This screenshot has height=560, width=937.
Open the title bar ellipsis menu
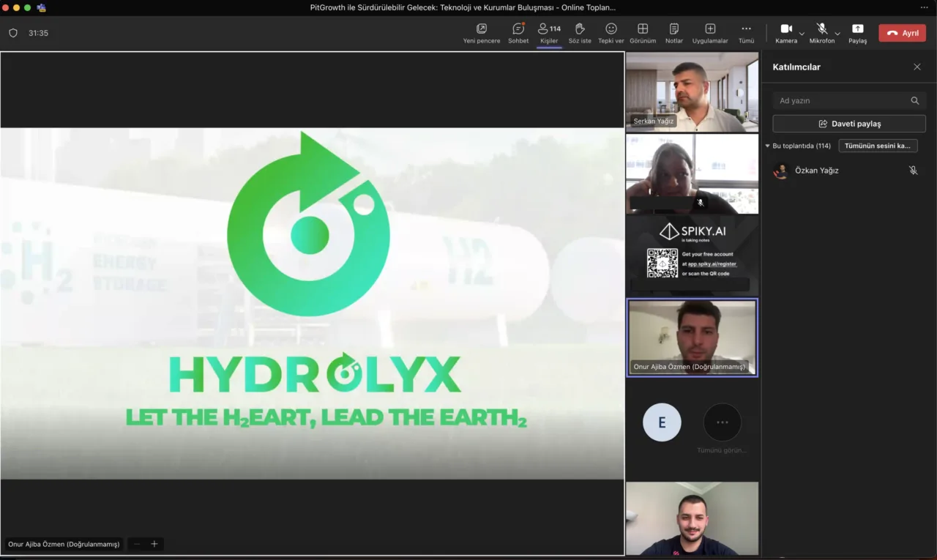coord(924,7)
